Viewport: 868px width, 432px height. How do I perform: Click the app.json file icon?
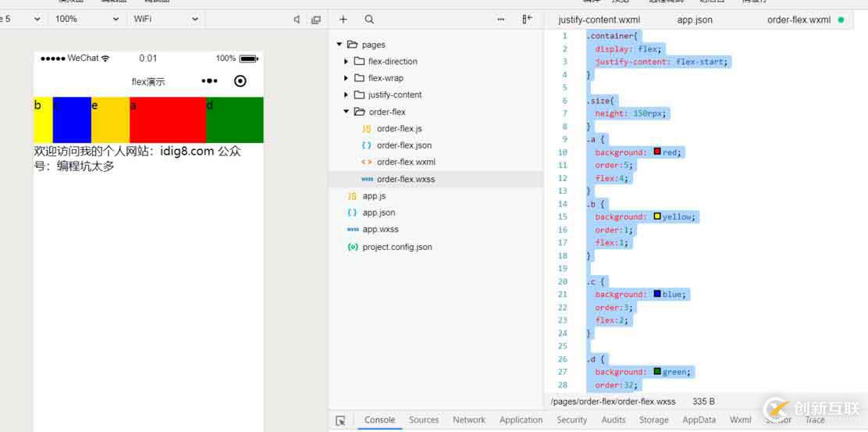tap(352, 212)
